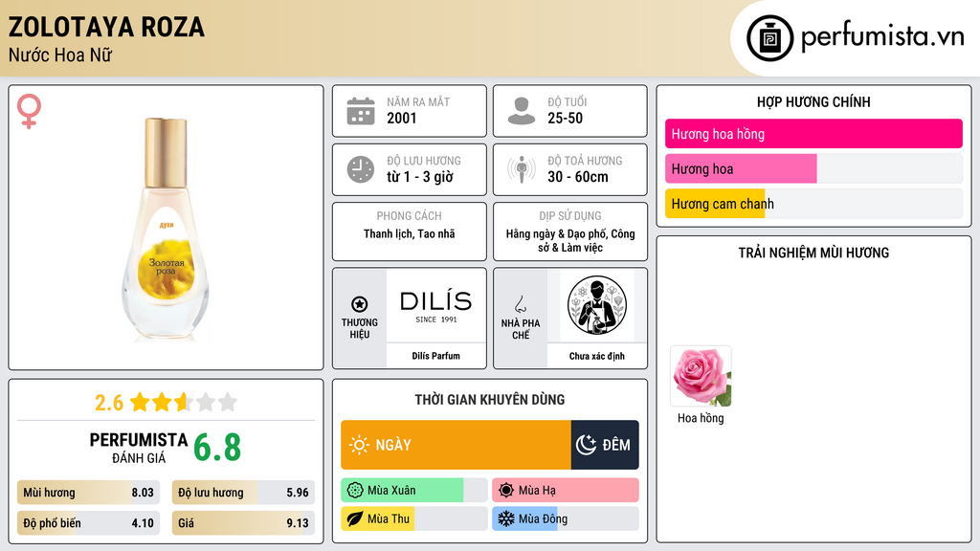
Task: Click the Hương hoa hồng accord bar
Action: [813, 134]
